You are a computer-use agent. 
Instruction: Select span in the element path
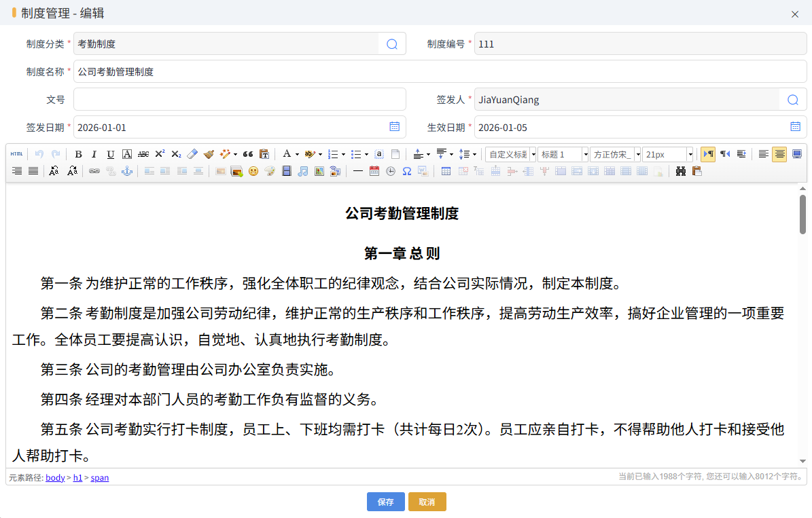point(99,478)
